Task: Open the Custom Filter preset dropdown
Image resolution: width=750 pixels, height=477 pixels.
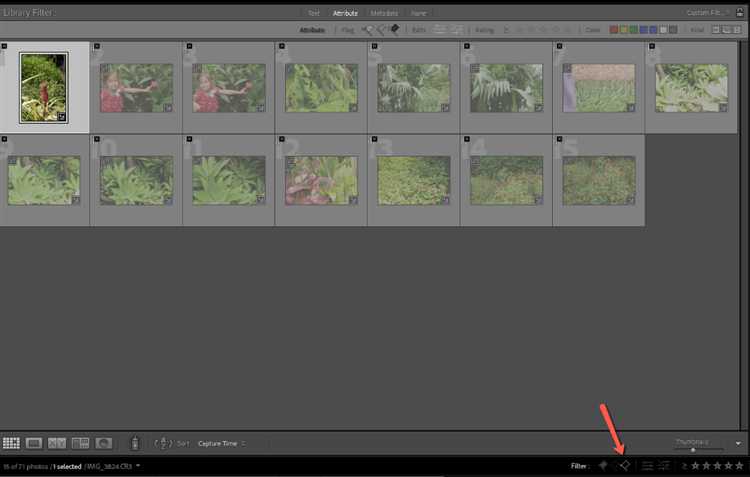Action: point(708,12)
